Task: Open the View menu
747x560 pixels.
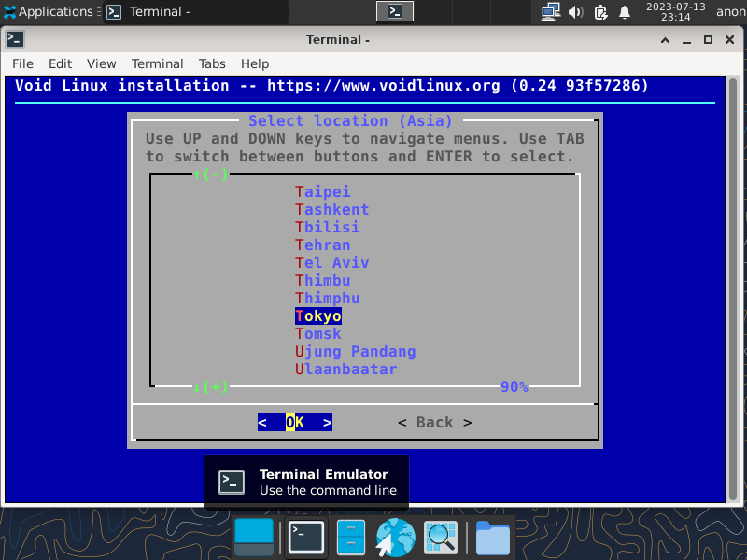Action: click(x=101, y=63)
